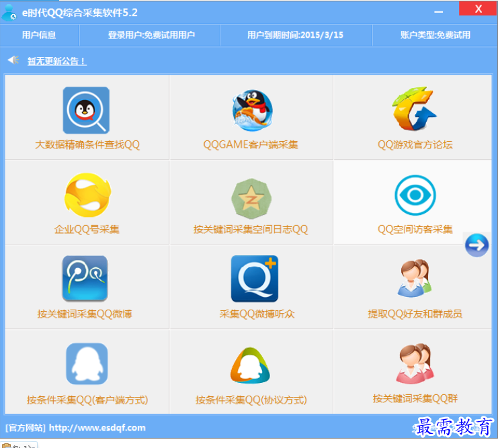
Task: Open the Qzone star icon for 空间日志
Action: [251, 198]
